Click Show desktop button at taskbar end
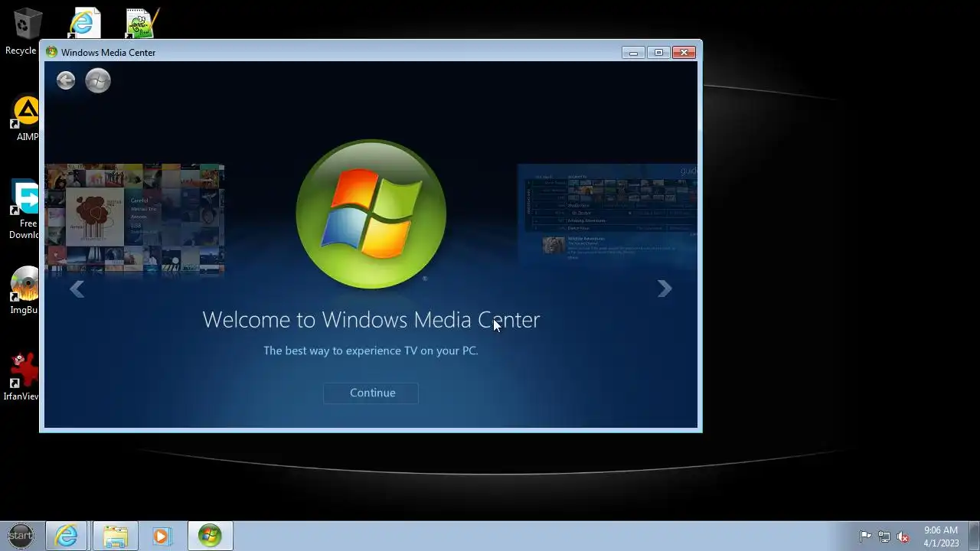 pos(974,536)
